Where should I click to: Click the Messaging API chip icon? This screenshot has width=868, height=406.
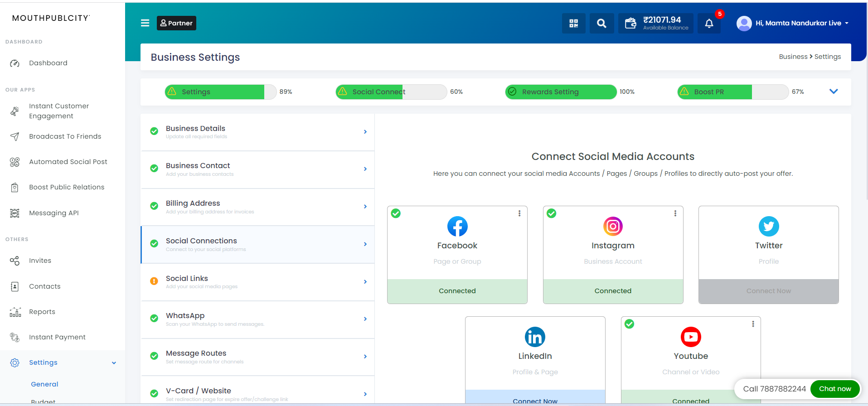click(15, 213)
